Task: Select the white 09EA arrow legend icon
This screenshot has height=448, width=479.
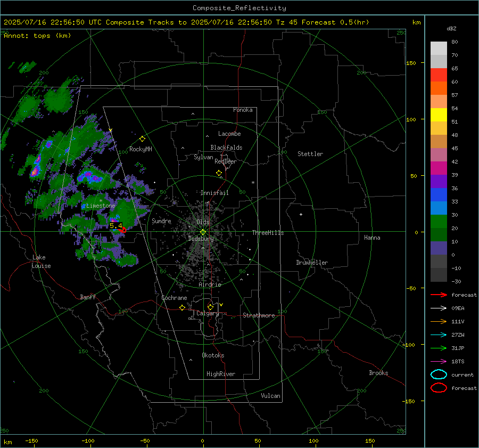Action: 439,308
